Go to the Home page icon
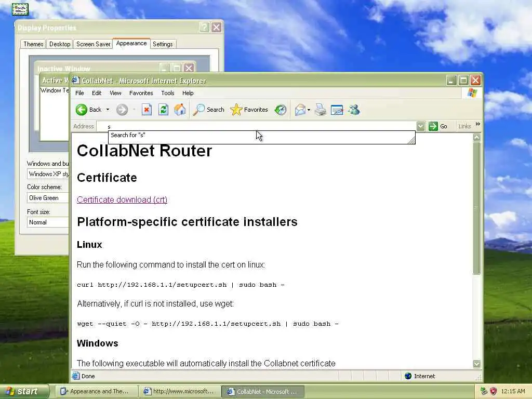 (x=180, y=110)
